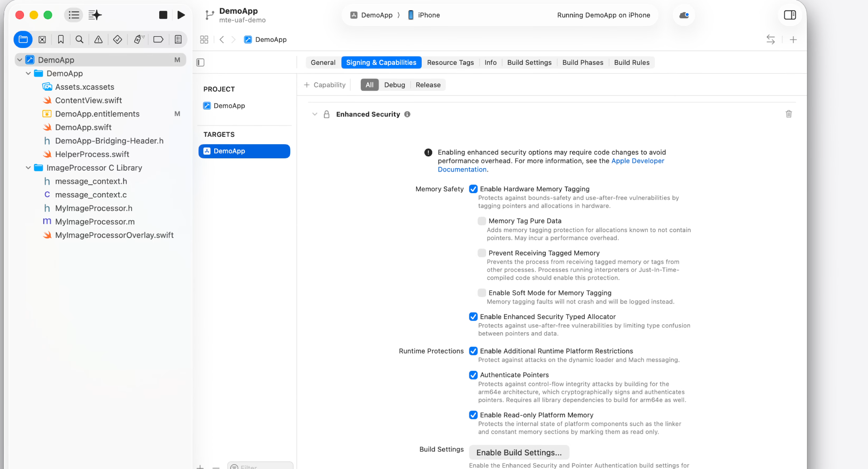The image size is (868, 469).
Task: Choose the iPhone run destination
Action: (x=424, y=15)
